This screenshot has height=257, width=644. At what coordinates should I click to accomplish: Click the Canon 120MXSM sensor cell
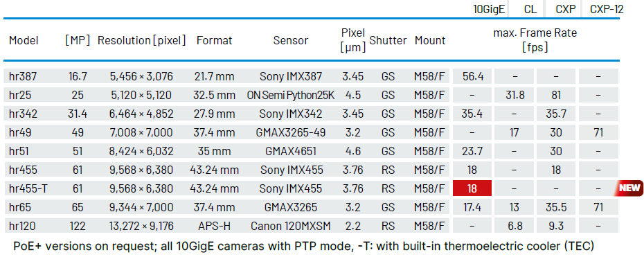coord(291,226)
